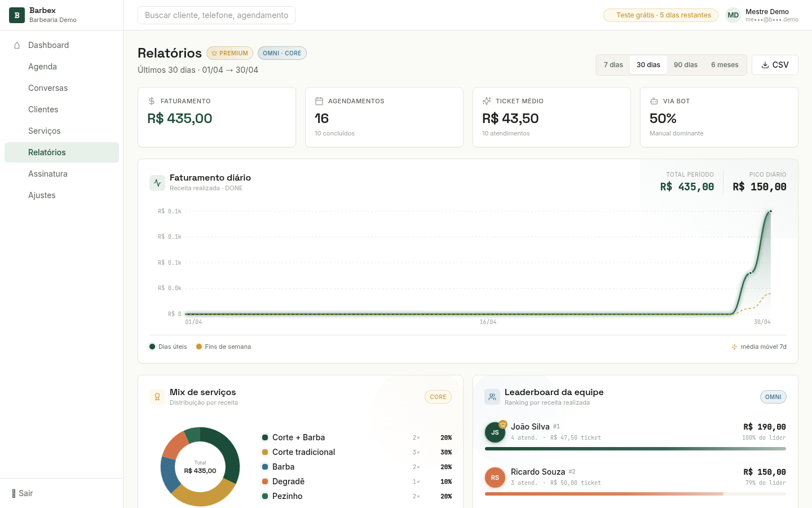Click the Faturamento diário pulse icon
The width and height of the screenshot is (812, 508).
157,183
